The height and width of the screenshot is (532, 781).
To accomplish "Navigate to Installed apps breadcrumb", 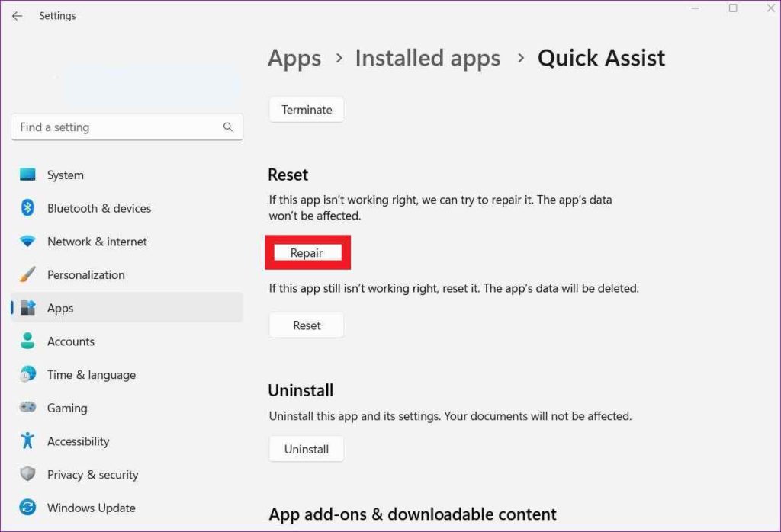I will tap(428, 58).
